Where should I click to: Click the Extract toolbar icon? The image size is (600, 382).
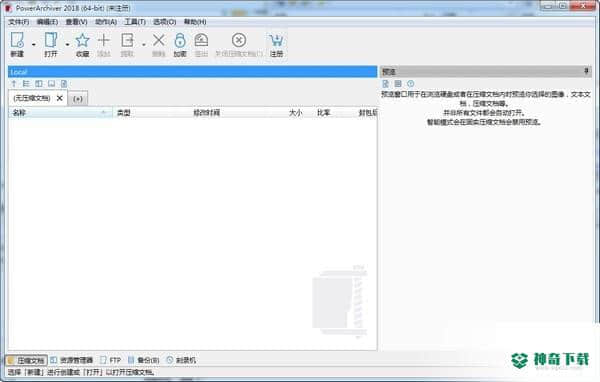pos(127,40)
